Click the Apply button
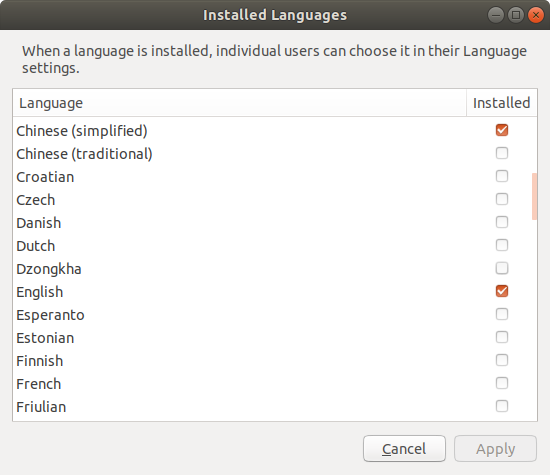 [495, 449]
